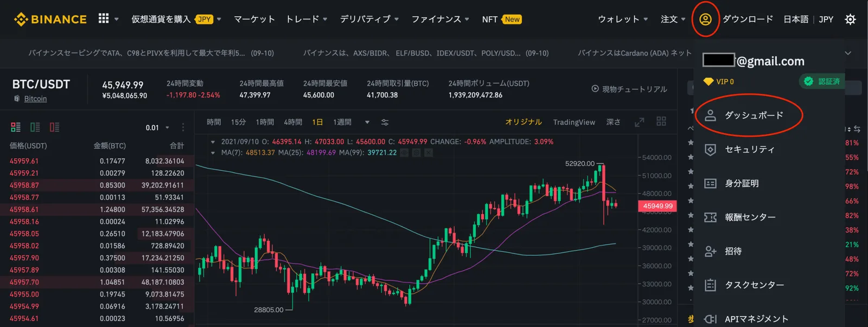Select the 4時間 chart interval
Image resolution: width=868 pixels, height=327 pixels.
[x=293, y=122]
